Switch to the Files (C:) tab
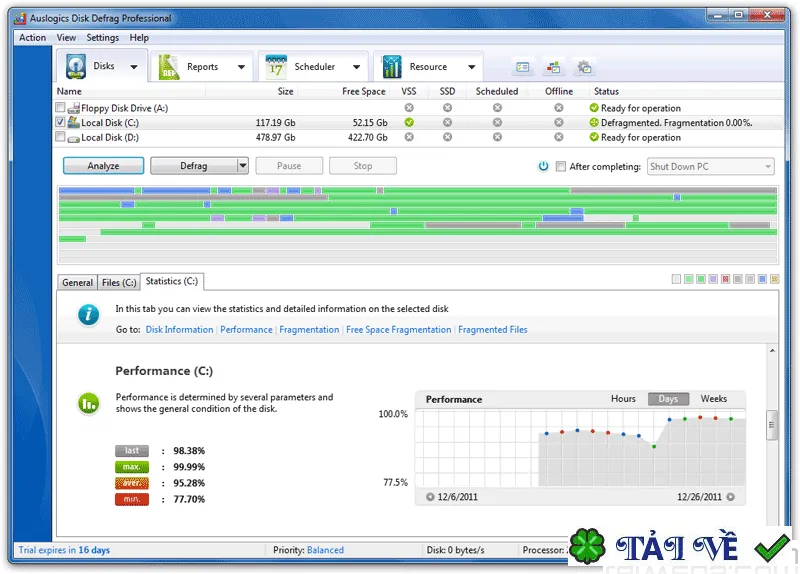Screen dimensions: 800x574 119,282
